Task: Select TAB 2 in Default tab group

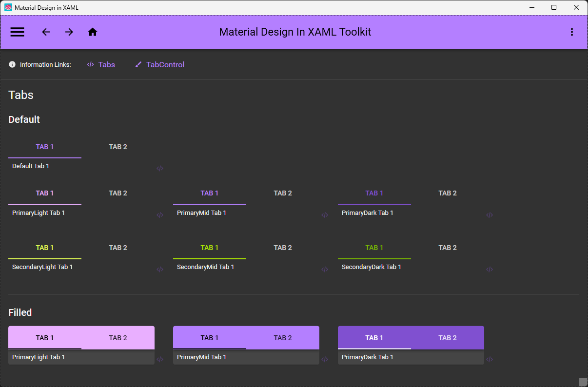Action: (x=118, y=147)
